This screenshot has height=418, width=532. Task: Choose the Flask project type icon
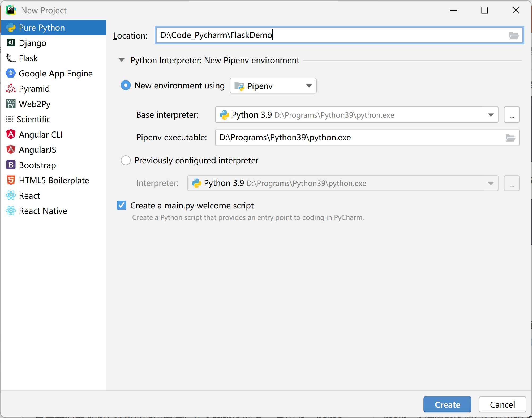(x=11, y=58)
